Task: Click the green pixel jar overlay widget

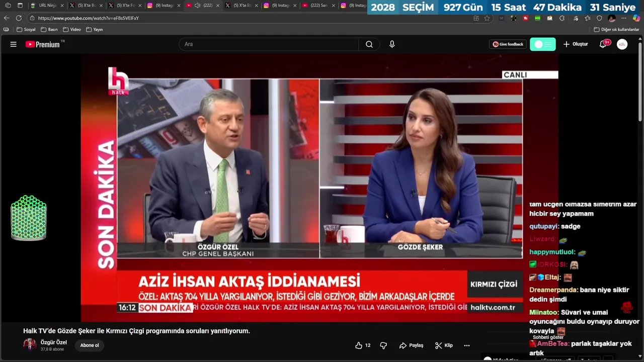Action: (29, 218)
